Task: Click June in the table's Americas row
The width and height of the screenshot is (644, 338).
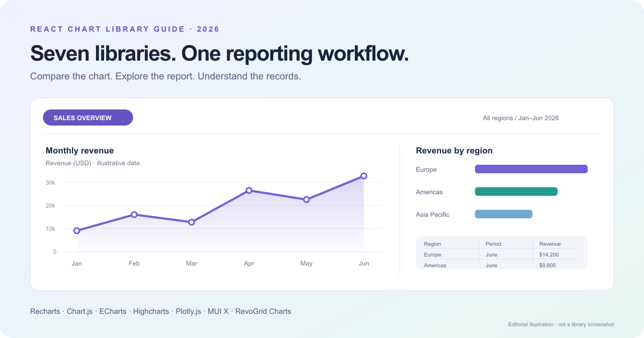Action: [492, 266]
